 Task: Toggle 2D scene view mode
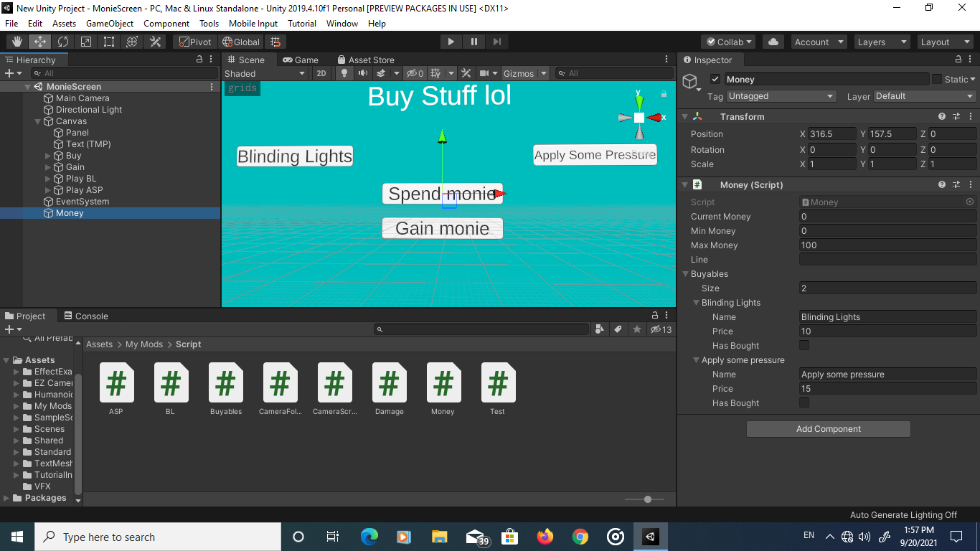click(x=321, y=73)
